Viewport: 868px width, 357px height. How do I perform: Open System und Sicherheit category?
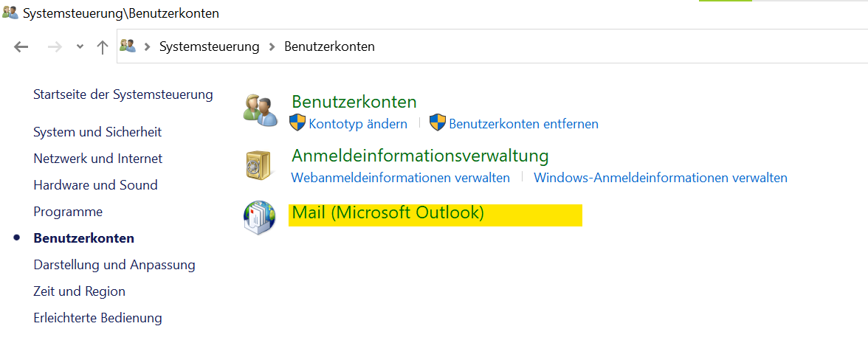click(x=97, y=132)
